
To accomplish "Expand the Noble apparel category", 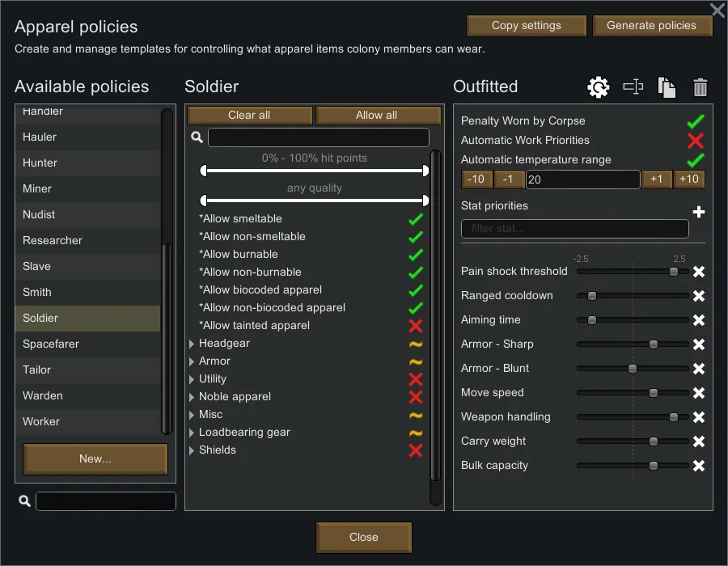I will pyautogui.click(x=192, y=397).
